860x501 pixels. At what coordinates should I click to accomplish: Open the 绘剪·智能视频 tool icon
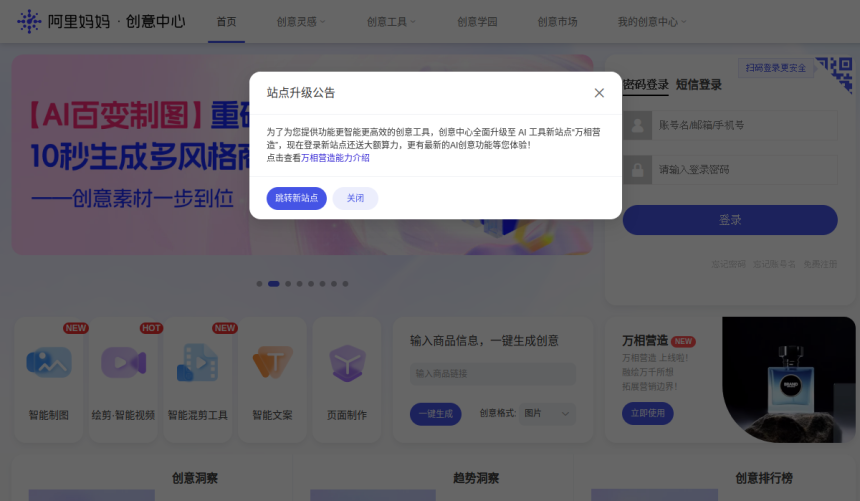pyautogui.click(x=123, y=363)
